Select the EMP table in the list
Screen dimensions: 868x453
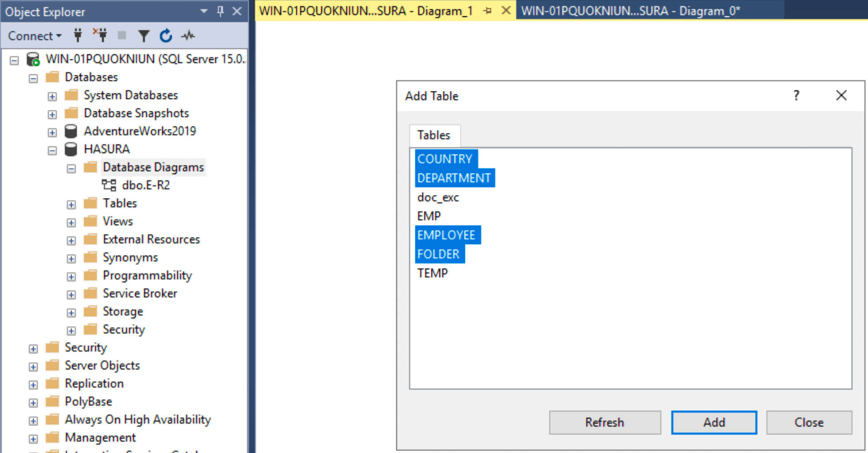coord(428,216)
